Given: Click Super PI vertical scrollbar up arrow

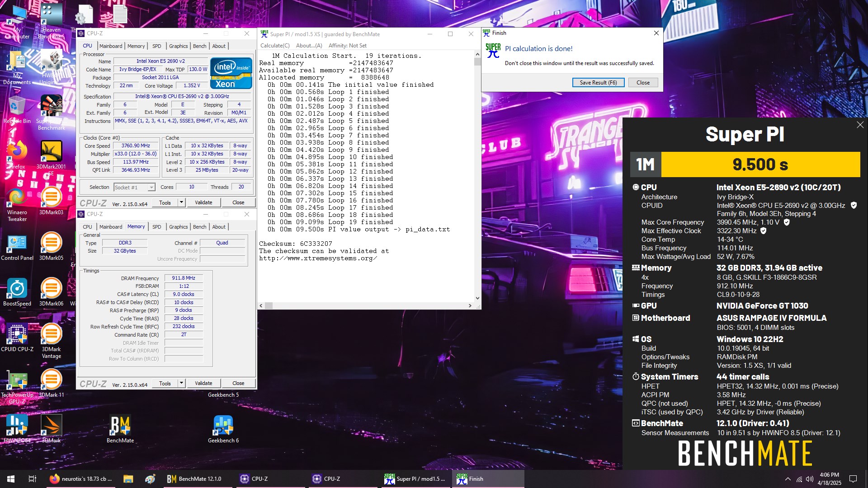Looking at the screenshot, I should (x=477, y=54).
